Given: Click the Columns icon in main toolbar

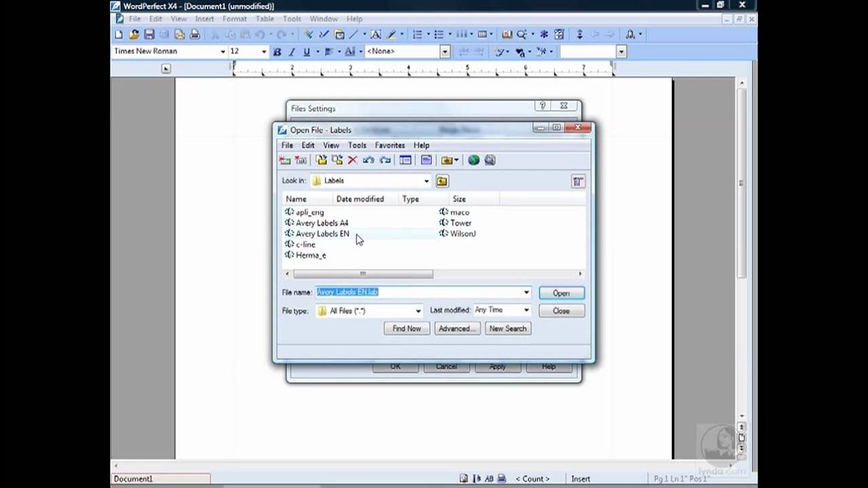Looking at the screenshot, I should [x=461, y=35].
